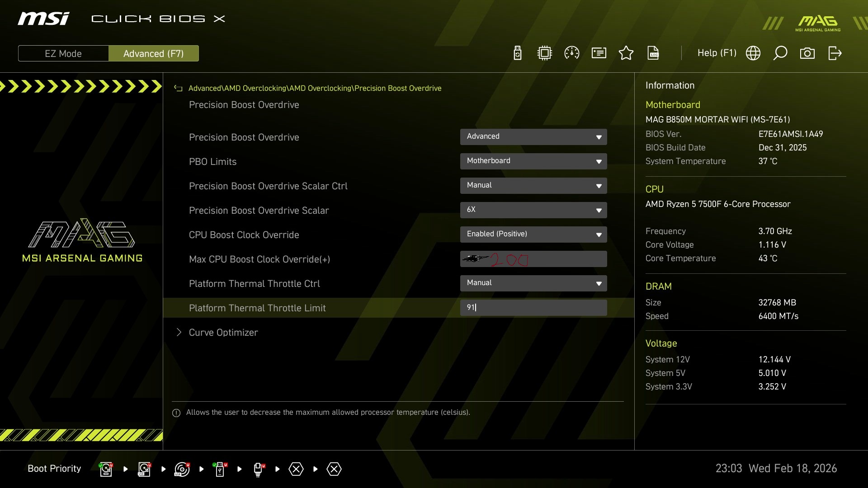Click the Platform Thermal Throttle Limit field
The image size is (868, 488).
point(533,308)
